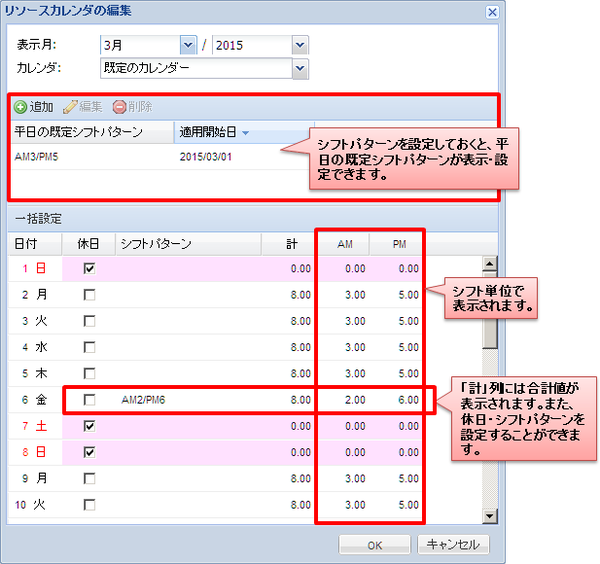The width and height of the screenshot is (600, 564).
Task: Click the green 追加 (add) icon
Action: click(x=20, y=107)
